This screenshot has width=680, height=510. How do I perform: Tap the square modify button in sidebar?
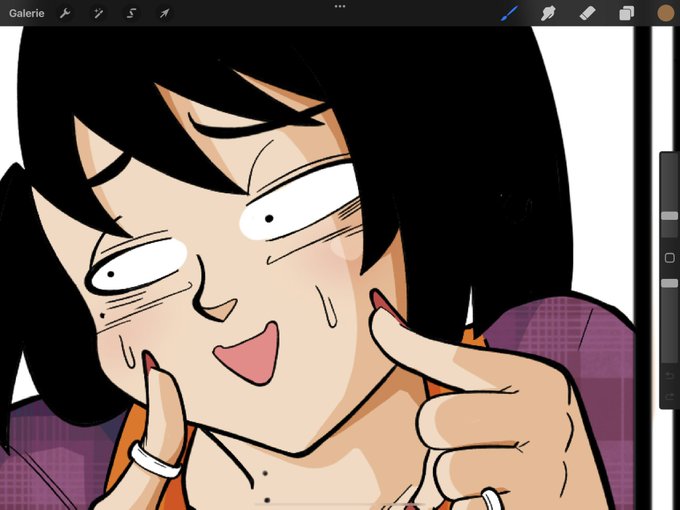tap(670, 258)
